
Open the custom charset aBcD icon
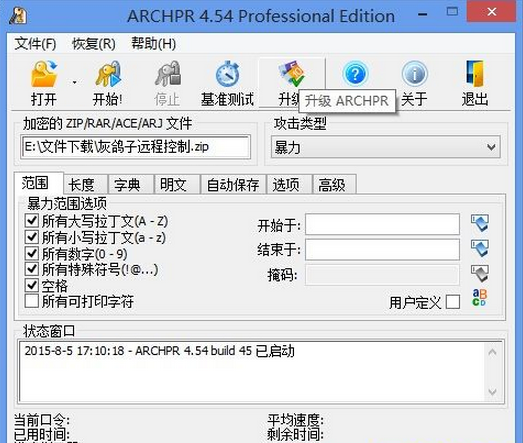480,298
